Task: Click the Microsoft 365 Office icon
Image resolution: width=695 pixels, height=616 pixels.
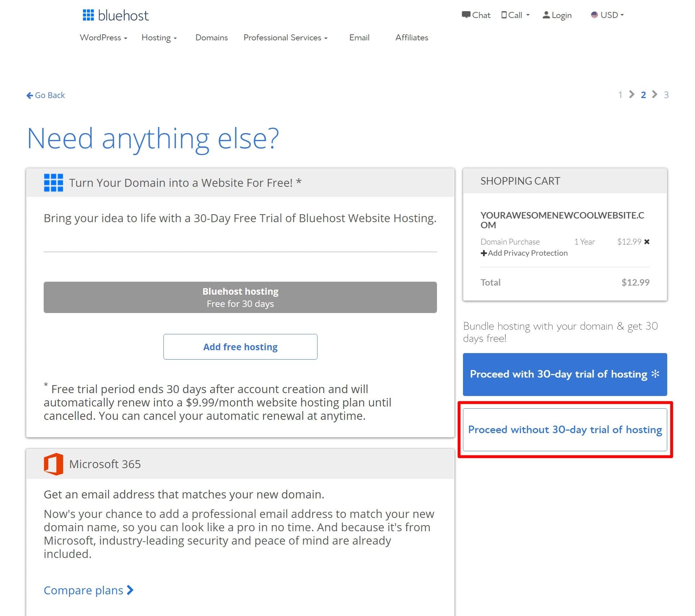Action: (53, 464)
